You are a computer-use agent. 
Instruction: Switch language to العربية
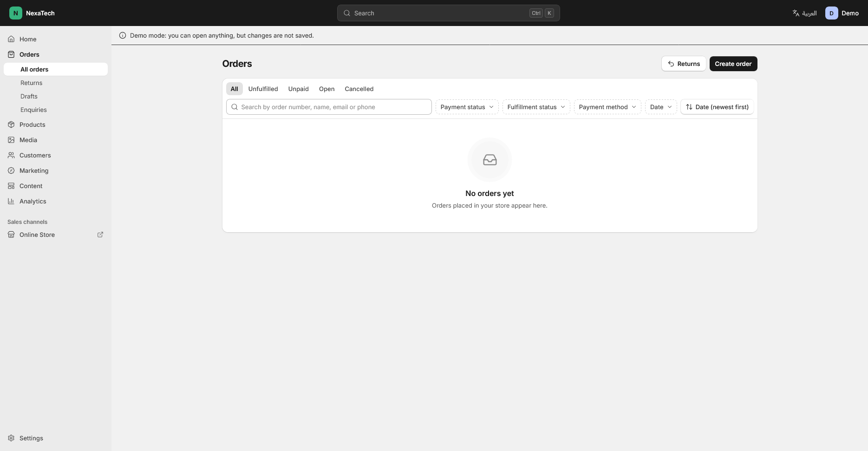[804, 13]
